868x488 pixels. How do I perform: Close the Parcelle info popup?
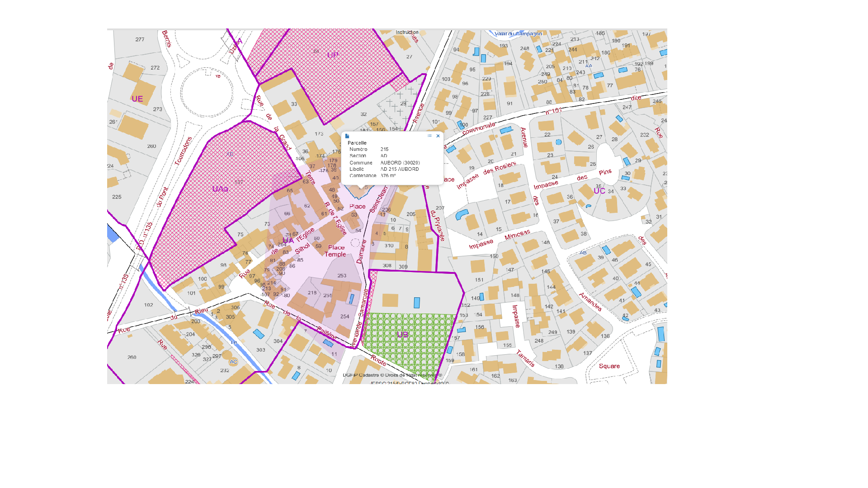pyautogui.click(x=438, y=136)
